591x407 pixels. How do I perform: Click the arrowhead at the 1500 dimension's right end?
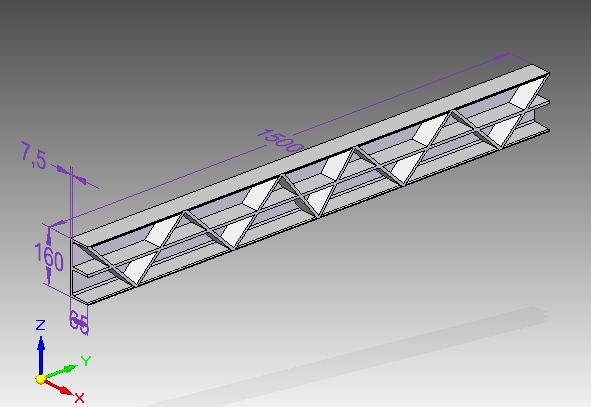501,57
